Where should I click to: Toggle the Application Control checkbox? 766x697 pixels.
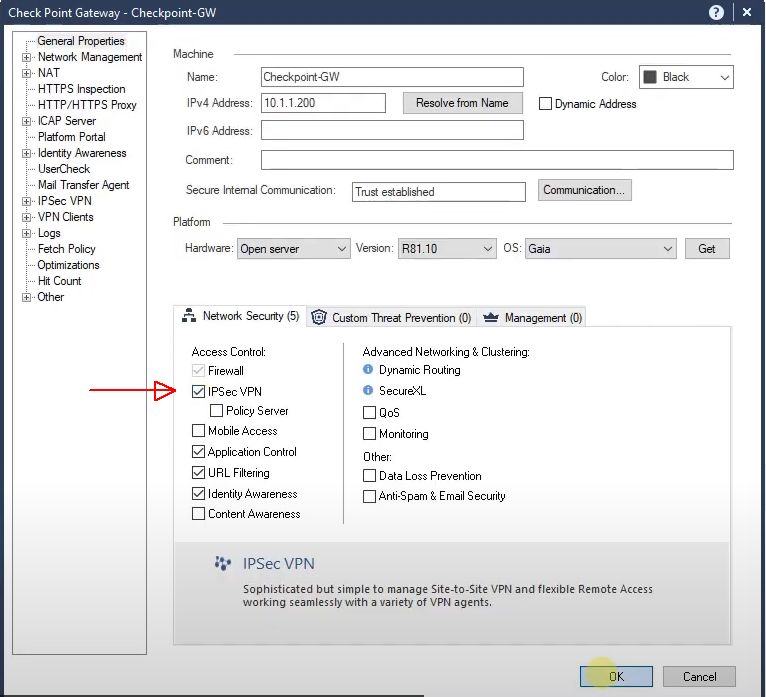pos(198,452)
